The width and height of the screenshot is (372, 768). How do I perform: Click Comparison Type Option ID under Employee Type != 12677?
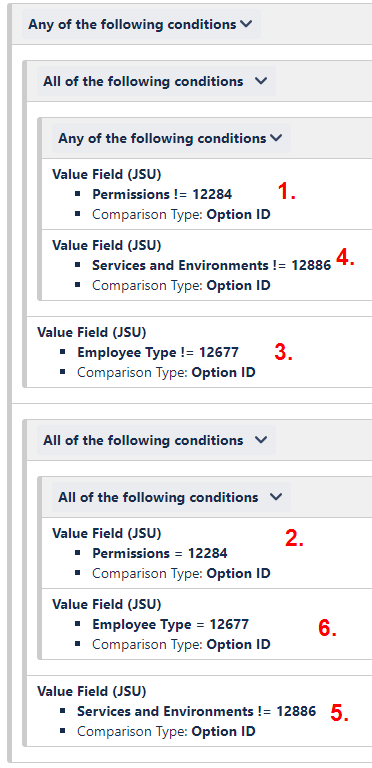(x=166, y=373)
